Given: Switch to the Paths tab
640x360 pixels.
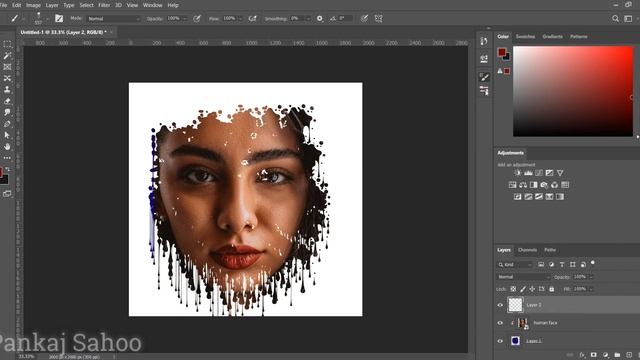Looking at the screenshot, I should click(x=550, y=250).
